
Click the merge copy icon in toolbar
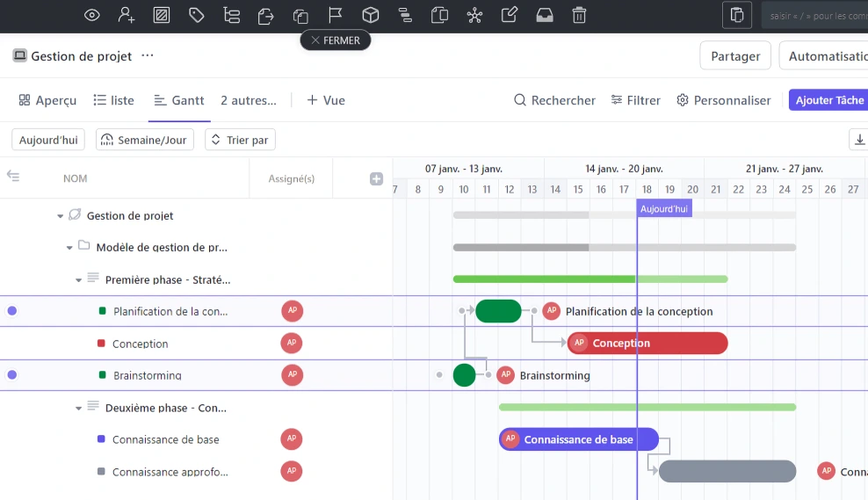[x=439, y=16]
